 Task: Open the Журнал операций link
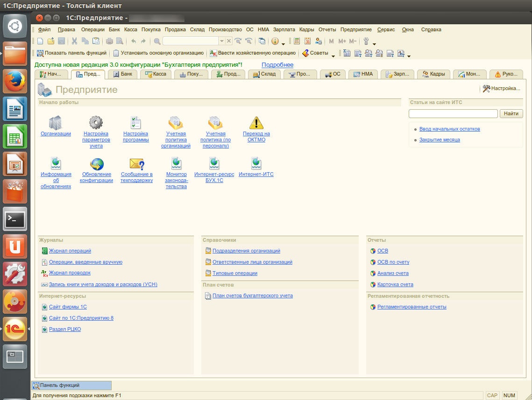point(70,251)
